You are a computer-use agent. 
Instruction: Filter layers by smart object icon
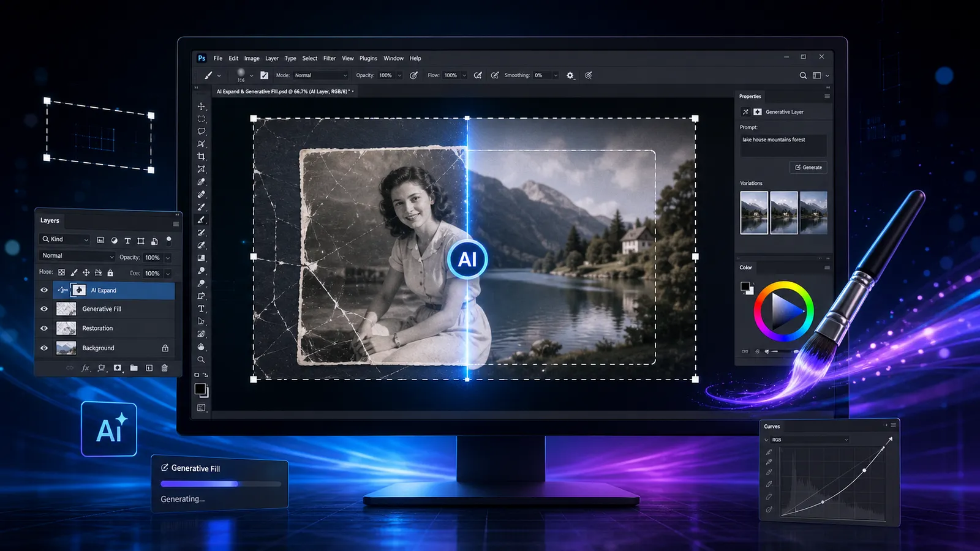pos(154,241)
